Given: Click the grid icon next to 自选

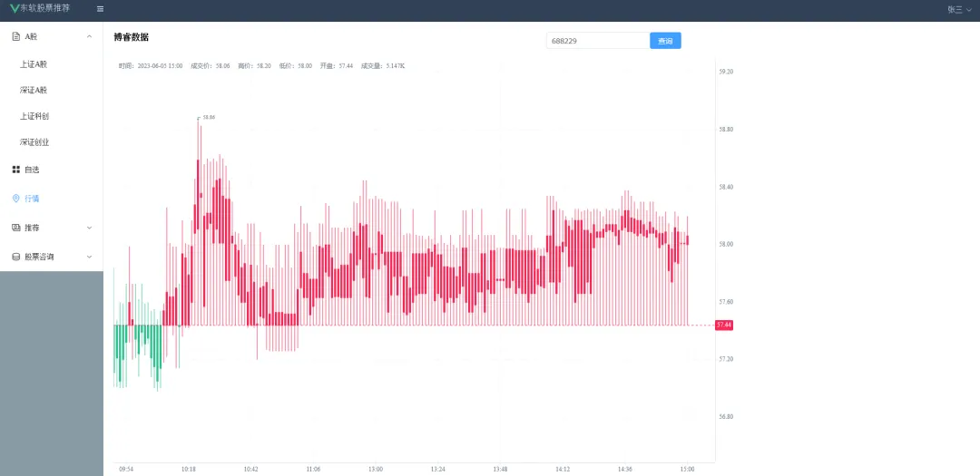Looking at the screenshot, I should pyautogui.click(x=15, y=170).
